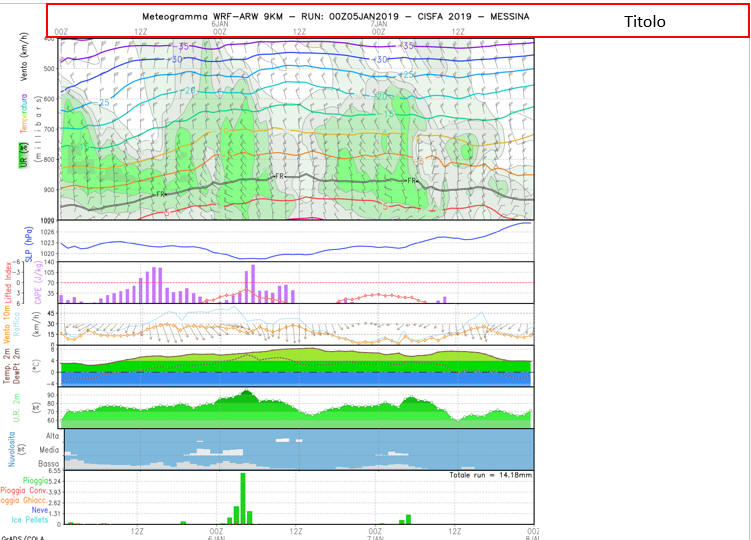This screenshot has height=540, width=751.
Task: Select the 'Temperatura' axis label
Action: pyautogui.click(x=23, y=114)
